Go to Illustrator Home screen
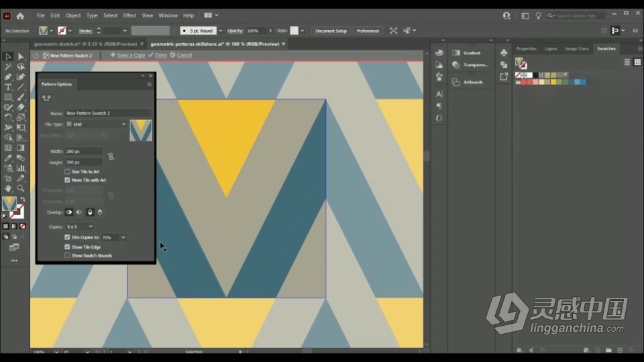 [20, 16]
